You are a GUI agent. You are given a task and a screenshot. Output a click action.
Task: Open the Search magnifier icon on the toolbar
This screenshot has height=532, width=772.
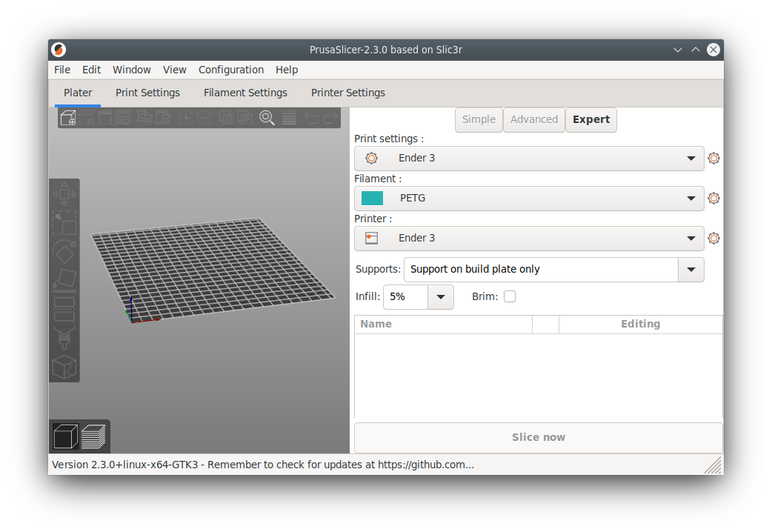click(x=266, y=118)
